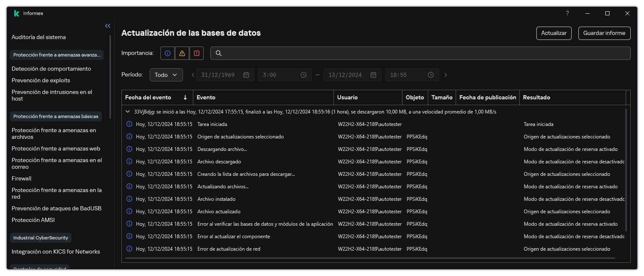Viewport: 644px width, 276px height.
Task: Click the Kaspersky logo icon
Action: [16, 13]
